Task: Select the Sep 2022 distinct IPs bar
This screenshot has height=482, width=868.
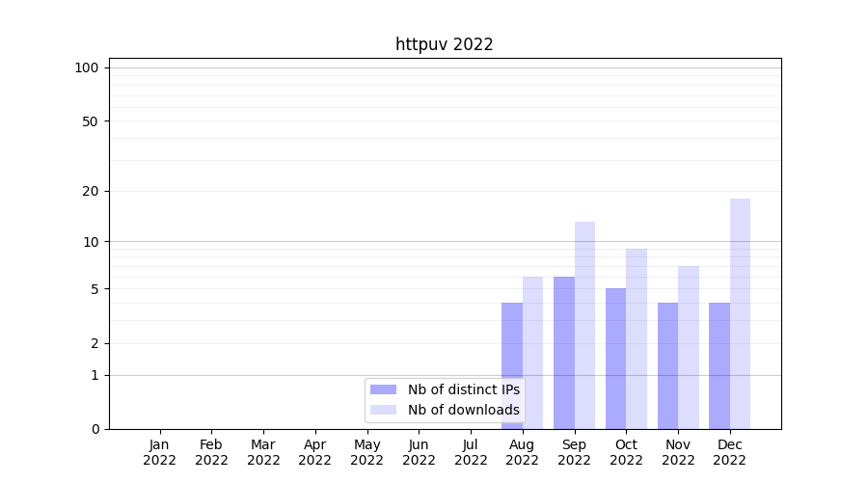Action: tap(564, 353)
